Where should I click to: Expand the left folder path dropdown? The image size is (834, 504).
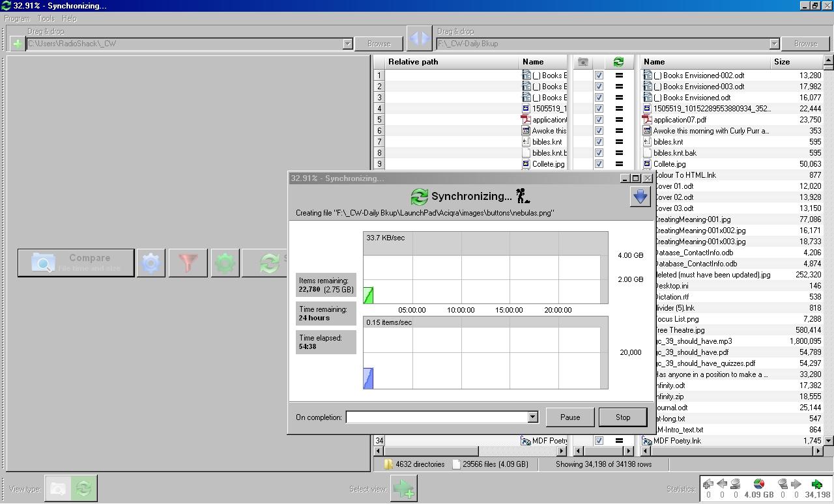347,44
